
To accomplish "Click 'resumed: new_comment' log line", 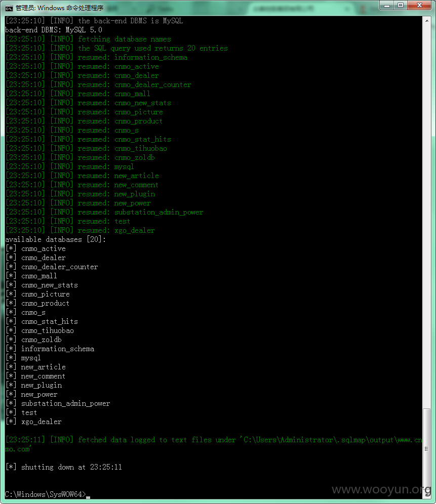I will pyautogui.click(x=83, y=185).
